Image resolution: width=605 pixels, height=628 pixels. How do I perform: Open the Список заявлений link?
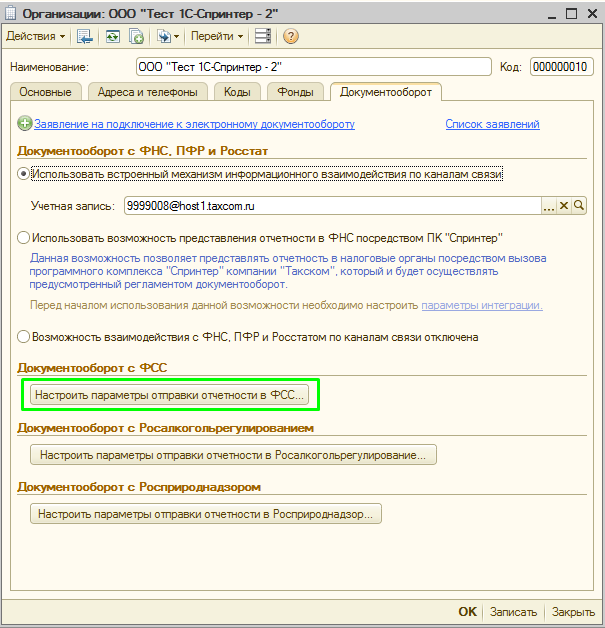[x=492, y=124]
